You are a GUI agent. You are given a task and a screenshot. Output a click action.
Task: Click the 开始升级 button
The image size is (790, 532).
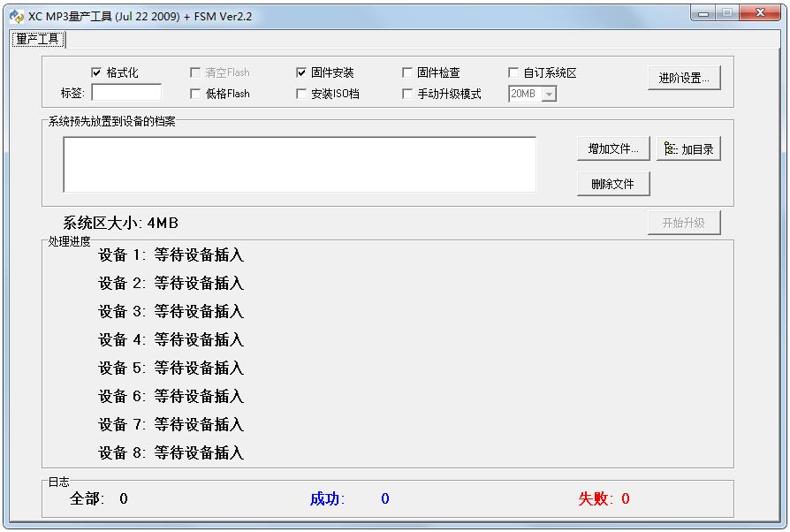click(x=683, y=223)
